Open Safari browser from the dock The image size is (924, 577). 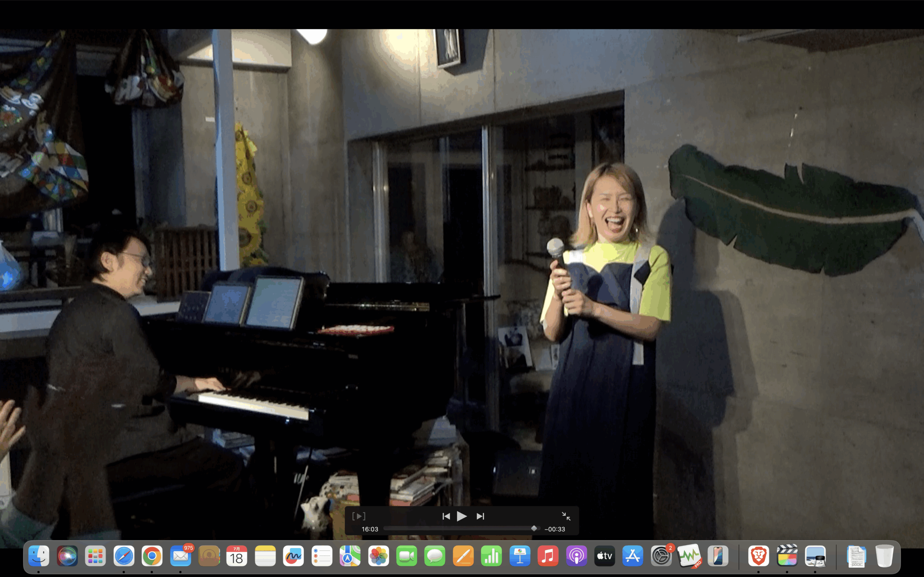(124, 556)
